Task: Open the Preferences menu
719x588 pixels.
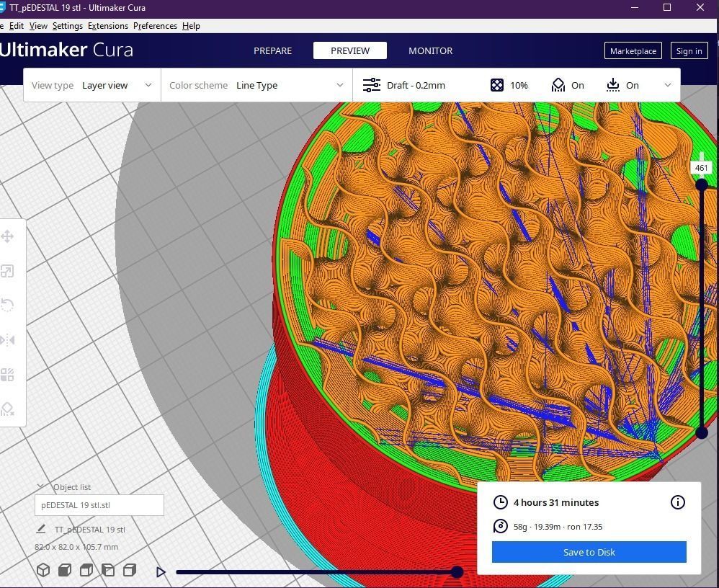Action: click(x=155, y=26)
